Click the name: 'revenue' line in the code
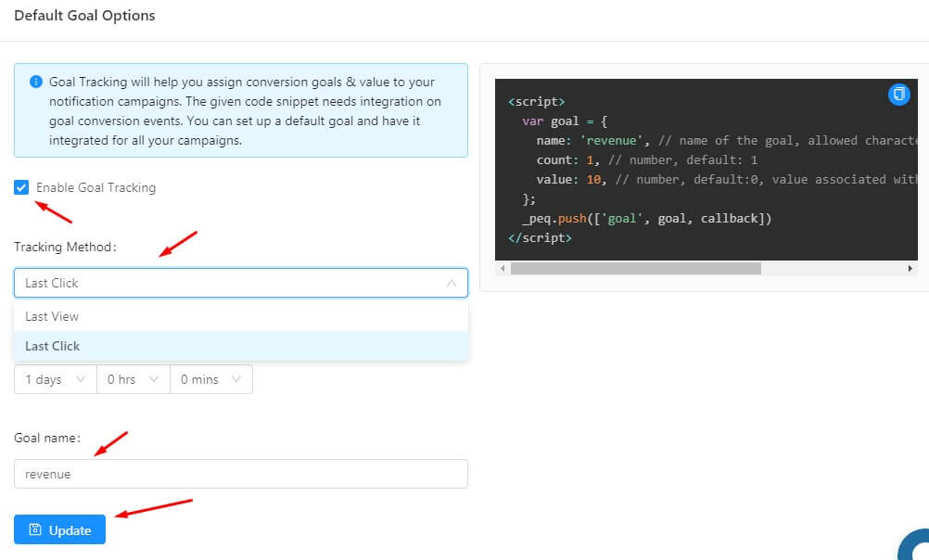This screenshot has height=560, width=929. (x=727, y=140)
